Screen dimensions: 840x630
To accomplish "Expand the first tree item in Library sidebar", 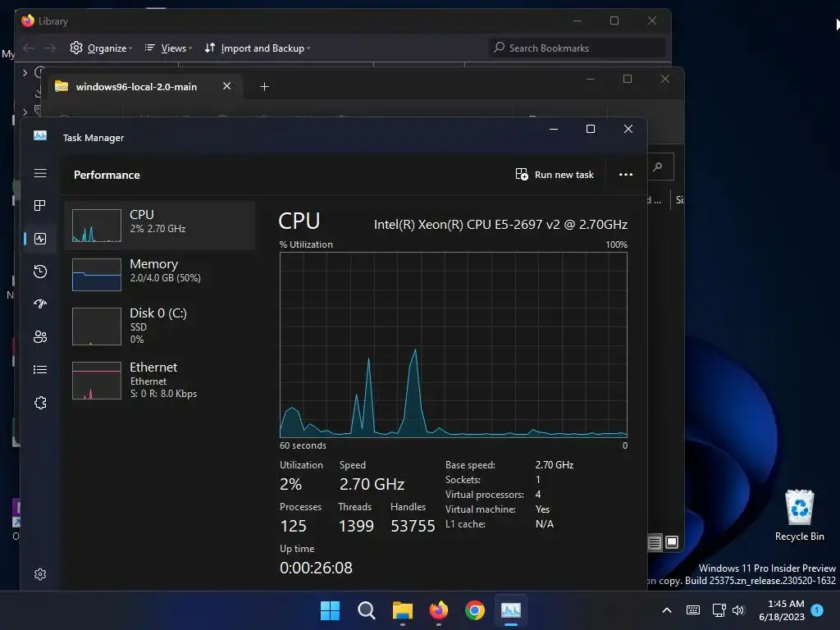I will coord(25,72).
